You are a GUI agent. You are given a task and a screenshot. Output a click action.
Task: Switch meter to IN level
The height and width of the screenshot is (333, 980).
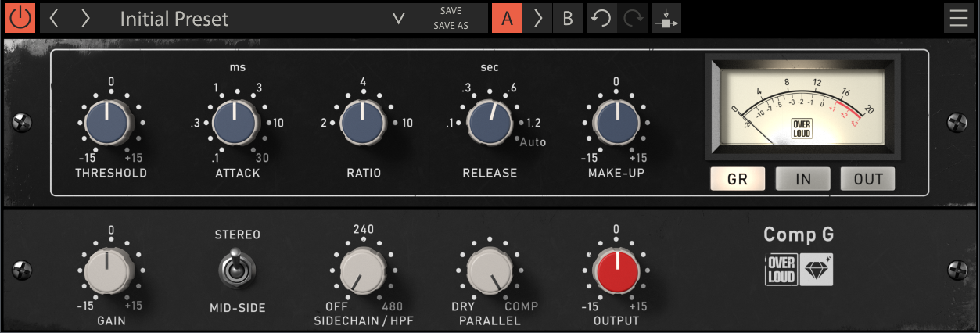tap(802, 179)
